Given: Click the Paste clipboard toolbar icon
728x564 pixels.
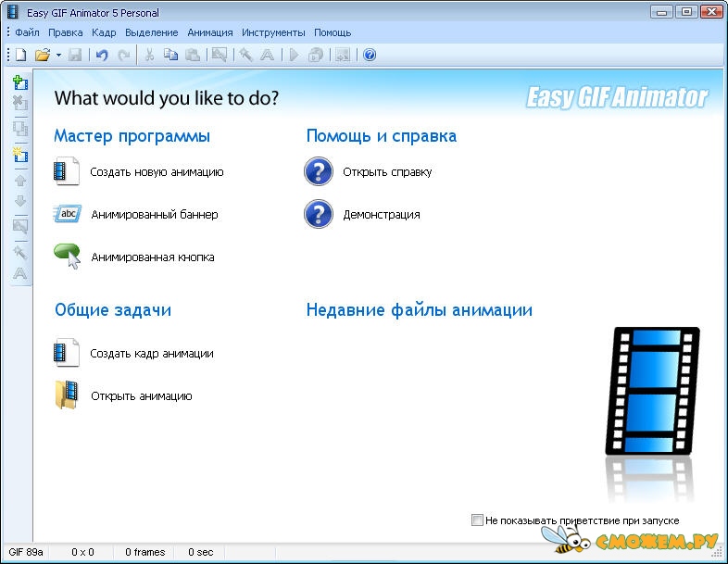Looking at the screenshot, I should pyautogui.click(x=193, y=55).
